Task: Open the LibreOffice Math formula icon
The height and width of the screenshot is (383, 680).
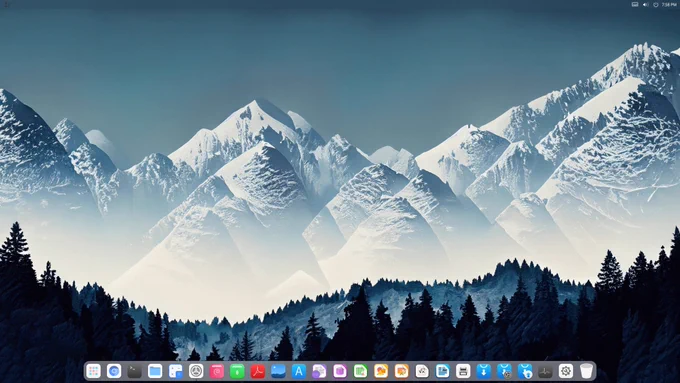Action: pos(422,371)
